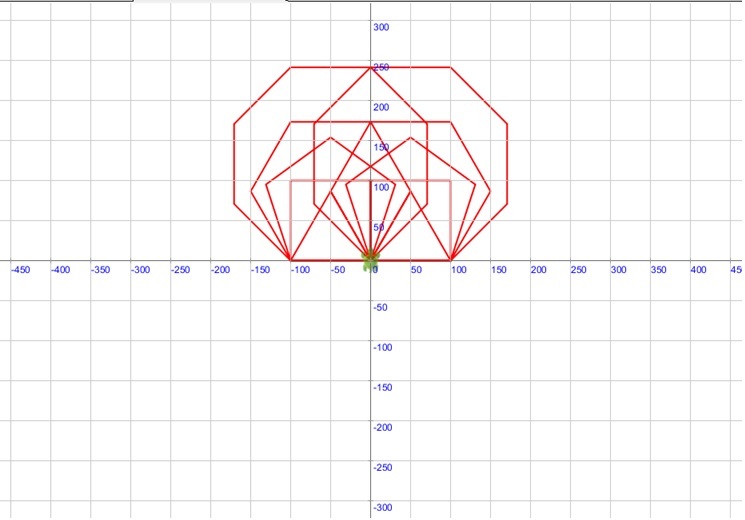This screenshot has height=520, width=745.
Task: Click the vertical axis label -300
Action: 382,507
